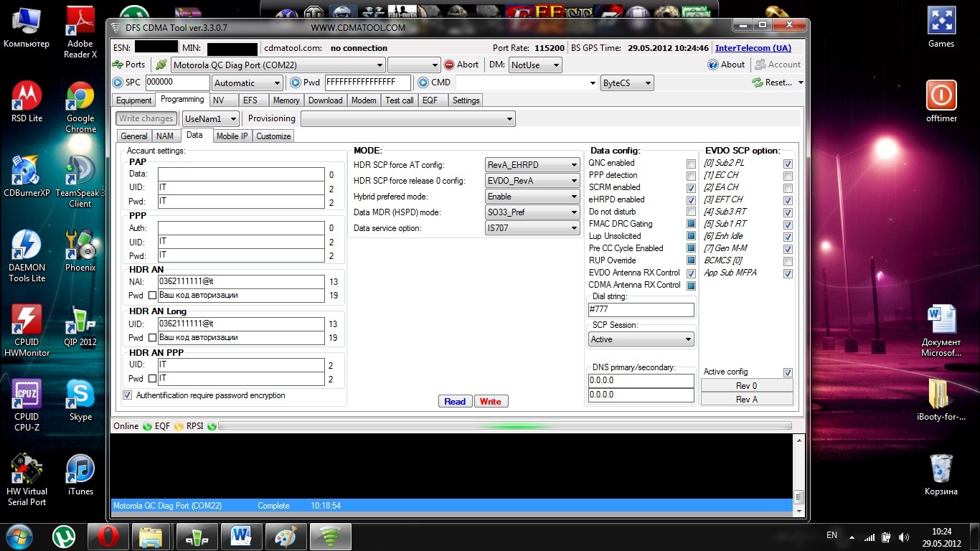Viewport: 980px width, 551px height.
Task: Click the InterTelecom (UA) link
Action: [753, 48]
